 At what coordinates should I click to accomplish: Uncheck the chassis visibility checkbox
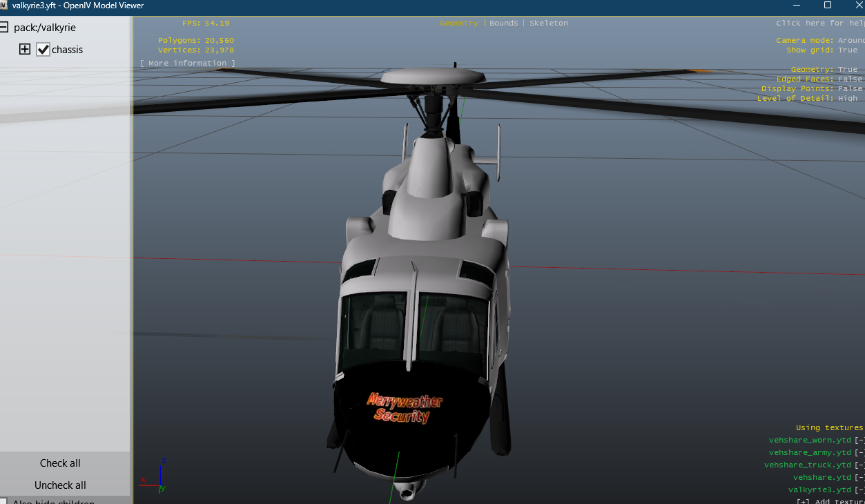click(x=43, y=50)
